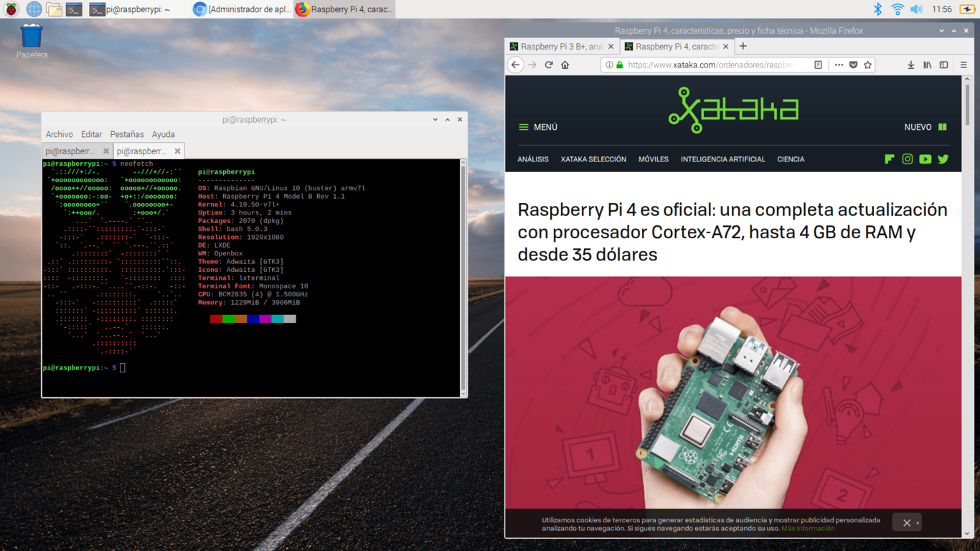Reload the Xataka page in Firefox
The image size is (980, 551).
point(548,65)
